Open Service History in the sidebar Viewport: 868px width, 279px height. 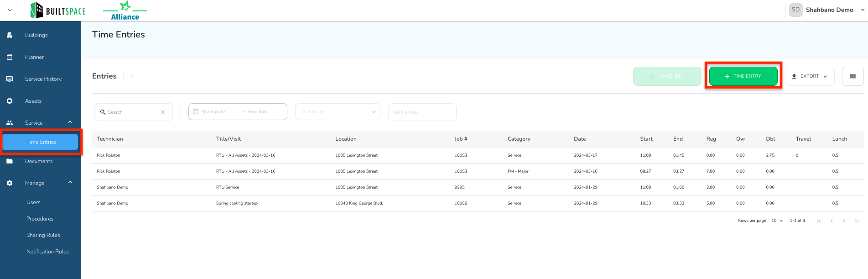point(43,79)
